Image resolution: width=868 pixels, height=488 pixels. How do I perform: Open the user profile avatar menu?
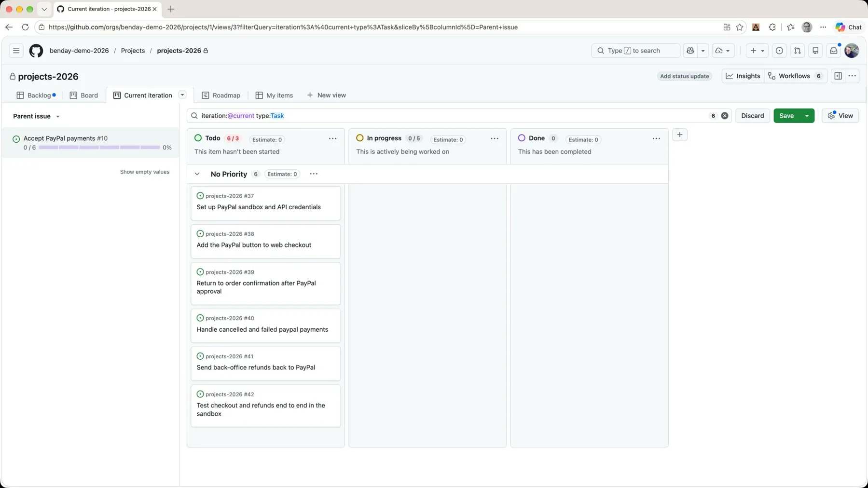[852, 51]
